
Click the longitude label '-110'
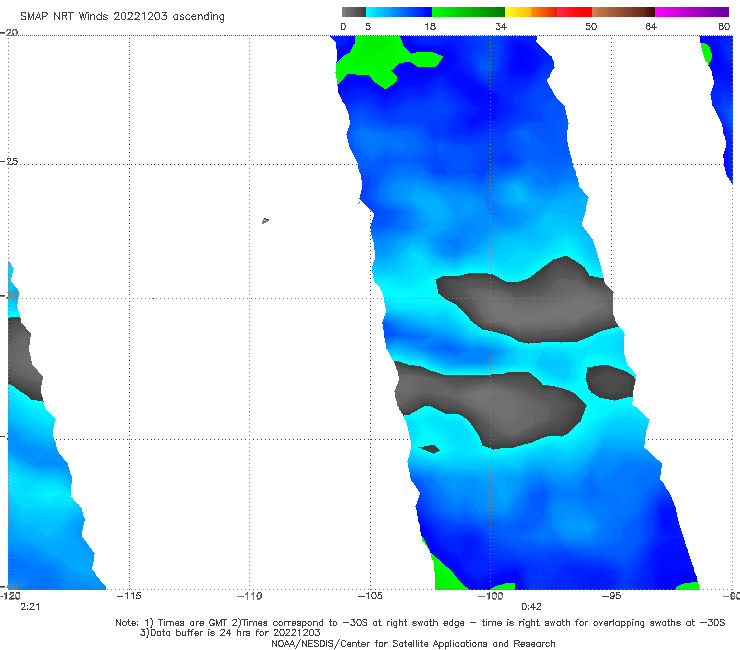[249, 596]
